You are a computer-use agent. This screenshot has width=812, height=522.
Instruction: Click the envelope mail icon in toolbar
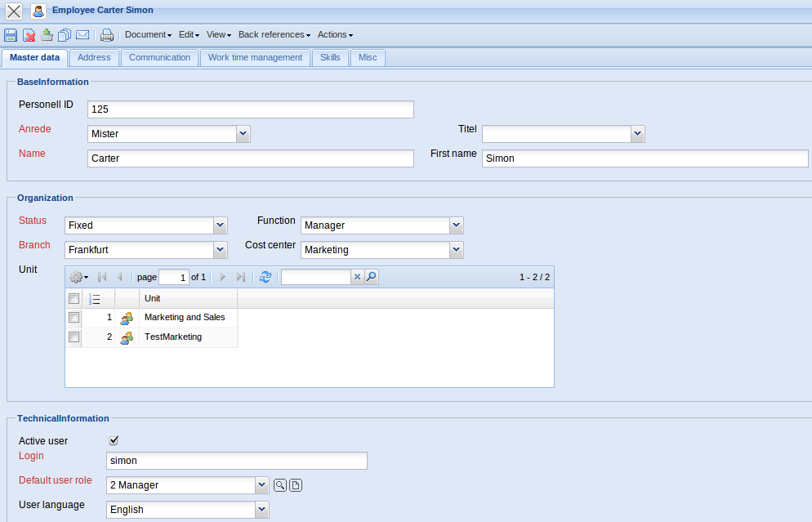(x=83, y=35)
